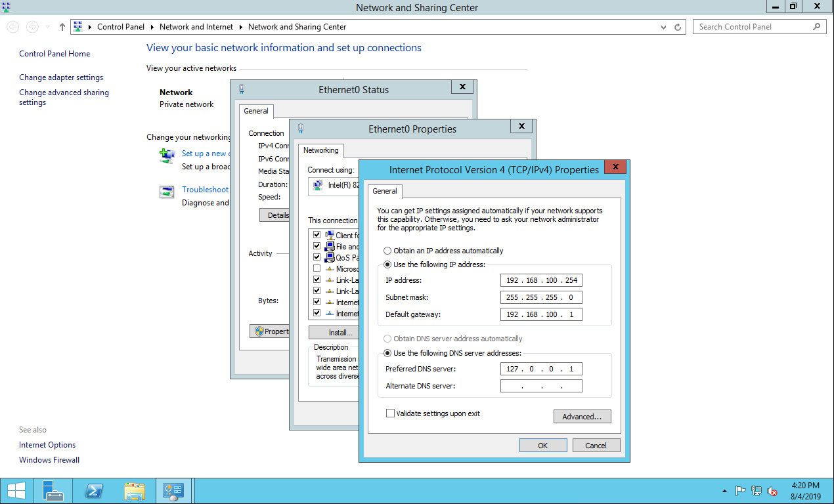Open Server Manager from taskbar
834x504 pixels.
pyautogui.click(x=53, y=491)
